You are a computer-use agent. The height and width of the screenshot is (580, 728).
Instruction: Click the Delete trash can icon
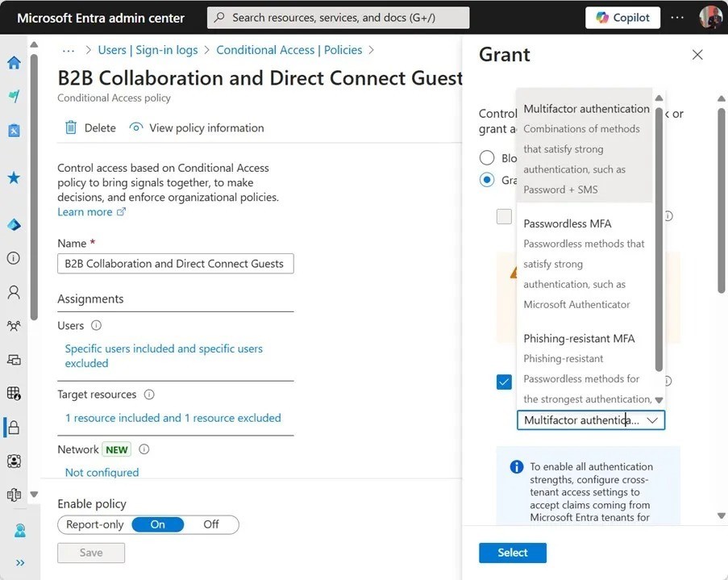[x=71, y=127]
